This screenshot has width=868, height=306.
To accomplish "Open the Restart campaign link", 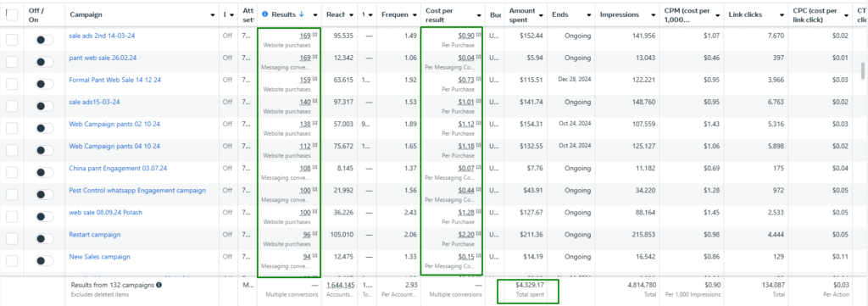I will [95, 235].
